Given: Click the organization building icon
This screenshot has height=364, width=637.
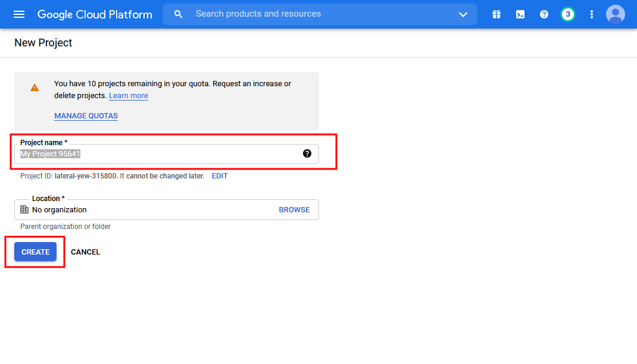Looking at the screenshot, I should coord(24,209).
